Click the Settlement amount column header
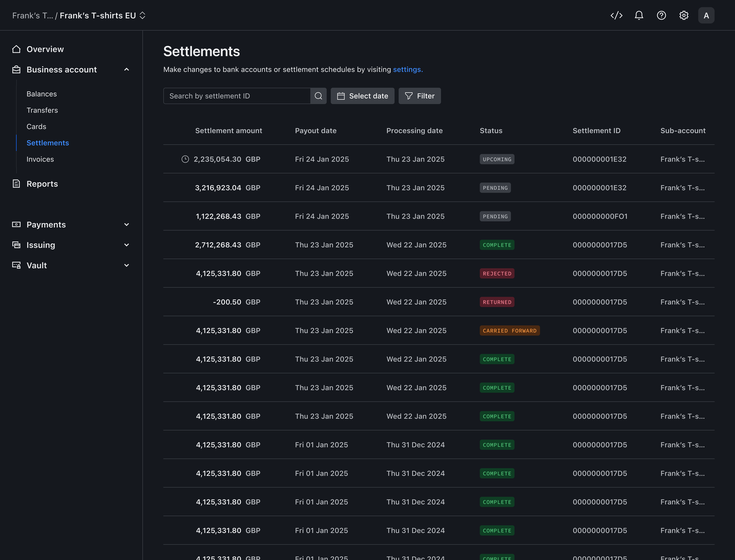Image resolution: width=735 pixels, height=560 pixels. 229,131
